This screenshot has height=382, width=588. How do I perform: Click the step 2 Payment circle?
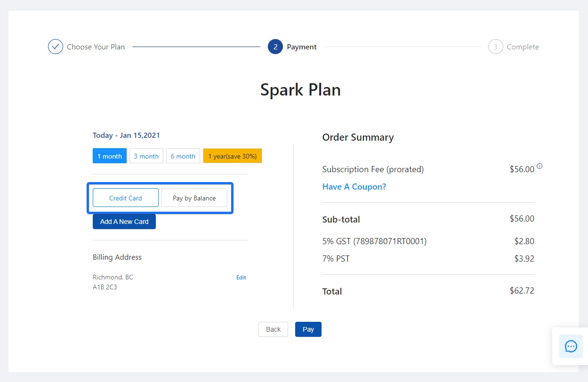pyautogui.click(x=275, y=47)
